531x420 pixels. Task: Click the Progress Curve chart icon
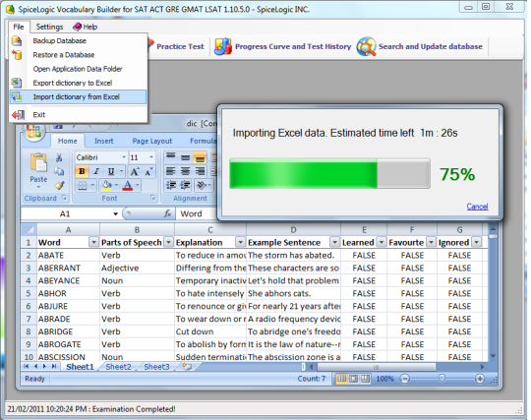coord(223,46)
